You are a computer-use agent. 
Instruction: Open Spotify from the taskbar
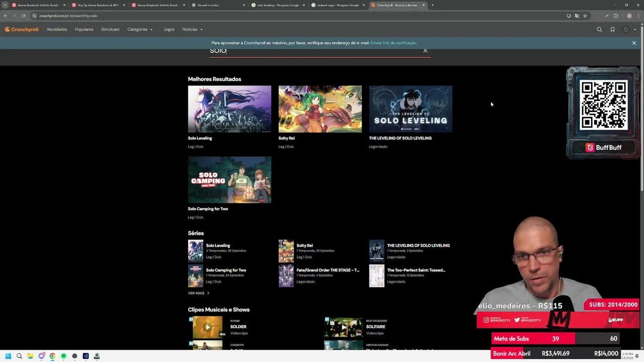(x=63, y=356)
